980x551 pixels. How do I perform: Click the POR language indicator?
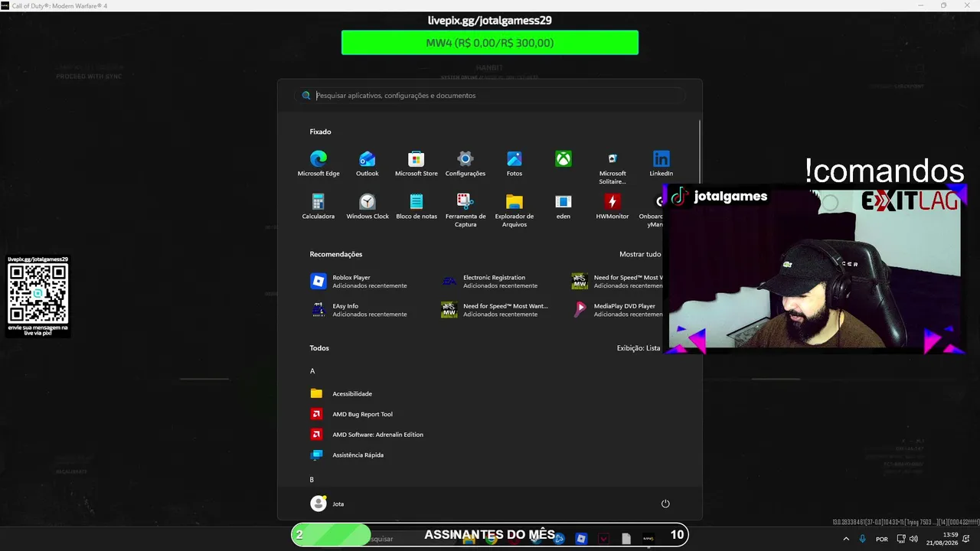point(882,539)
